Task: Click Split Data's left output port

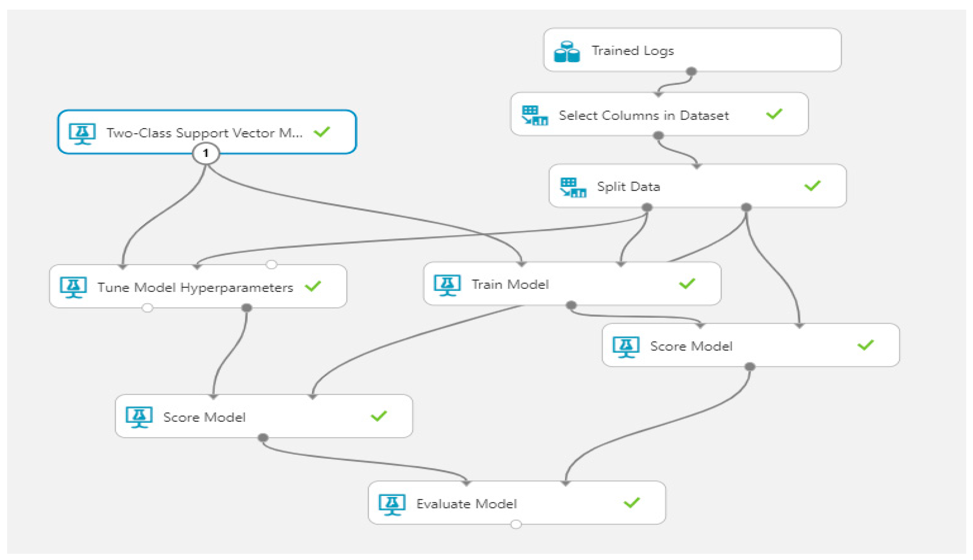Action: coord(647,208)
